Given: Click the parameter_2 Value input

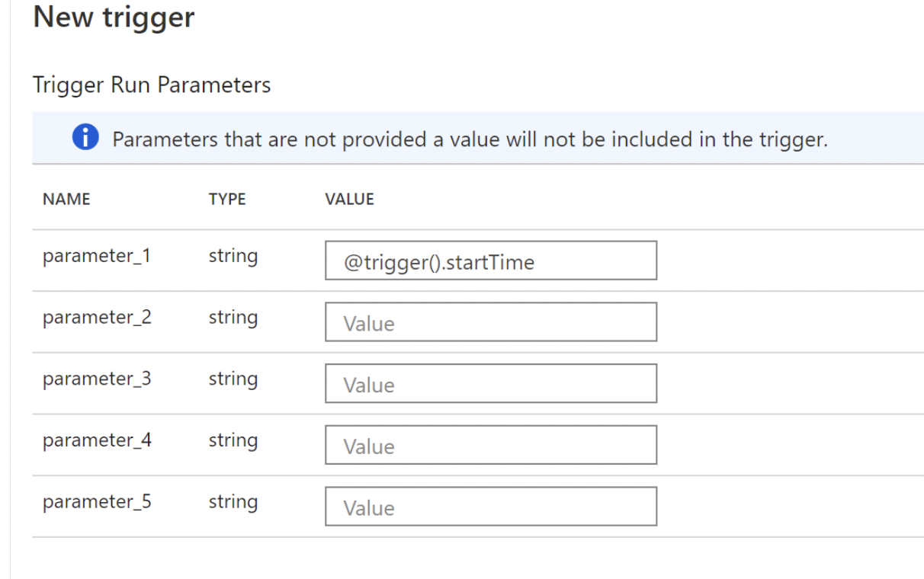Looking at the screenshot, I should [491, 322].
